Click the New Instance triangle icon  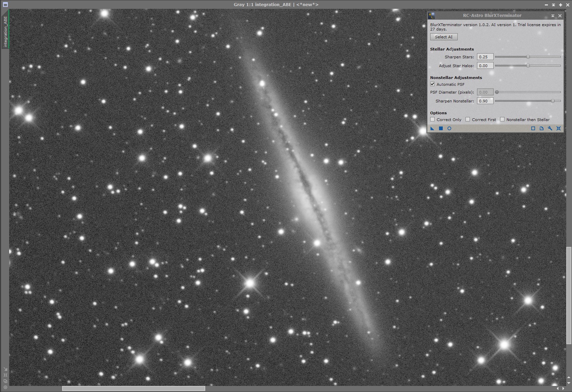tap(432, 129)
